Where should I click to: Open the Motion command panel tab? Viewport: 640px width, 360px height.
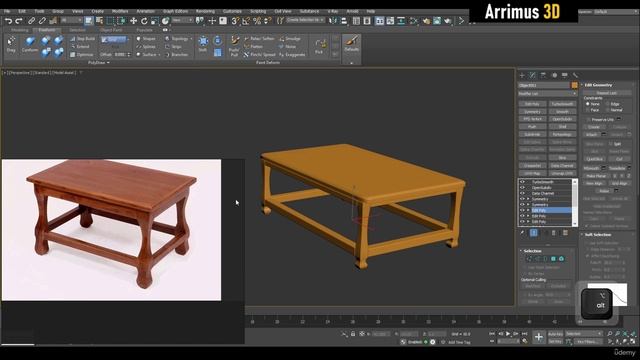[554, 75]
